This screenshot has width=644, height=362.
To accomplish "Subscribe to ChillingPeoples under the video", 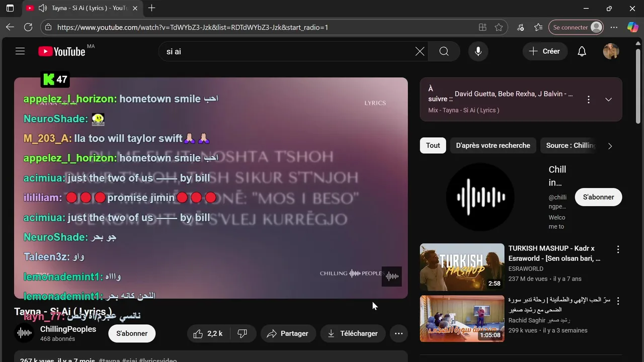I will coord(132,333).
